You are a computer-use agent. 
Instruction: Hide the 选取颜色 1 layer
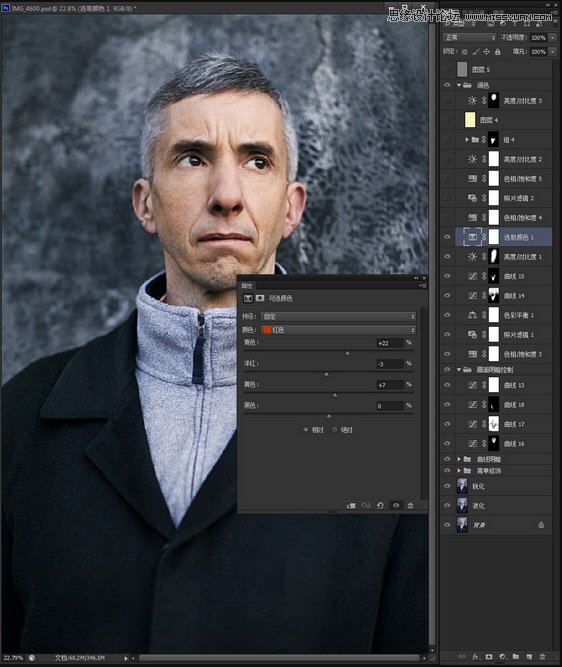[x=447, y=237]
